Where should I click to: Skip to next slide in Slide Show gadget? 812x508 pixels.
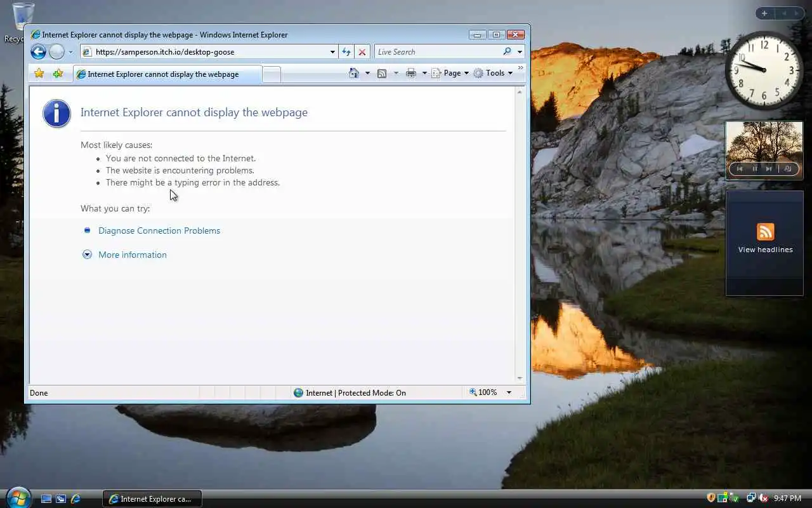769,169
